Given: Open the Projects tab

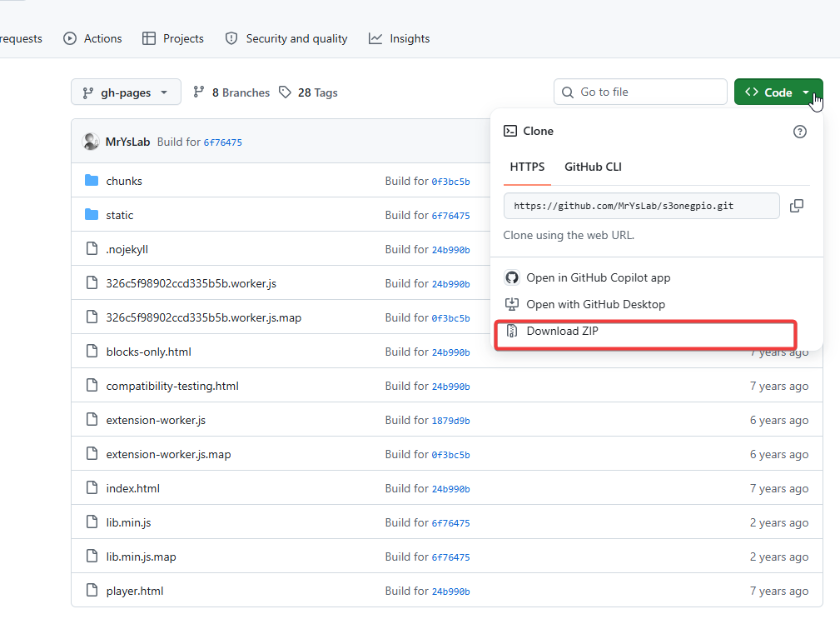Looking at the screenshot, I should (x=173, y=38).
